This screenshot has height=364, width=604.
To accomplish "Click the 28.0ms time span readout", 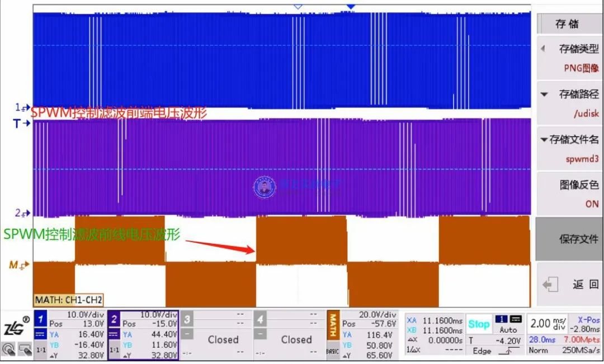I will tap(542, 340).
